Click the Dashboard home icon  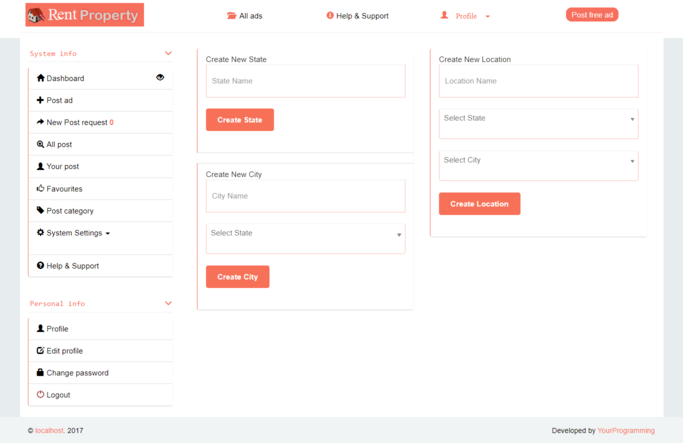(40, 78)
